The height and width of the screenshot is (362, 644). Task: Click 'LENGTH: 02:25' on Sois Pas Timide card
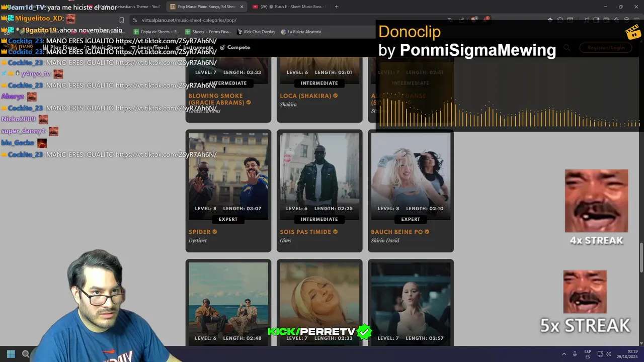(334, 209)
